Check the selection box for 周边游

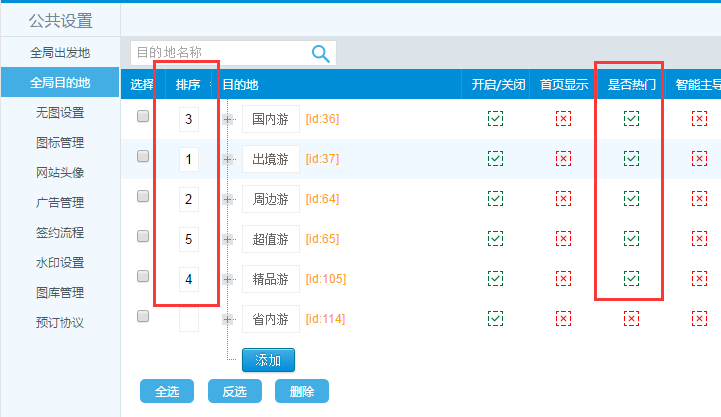pos(143,197)
